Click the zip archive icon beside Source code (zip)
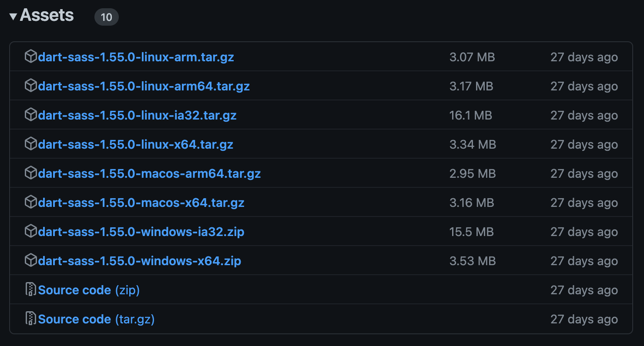 point(30,289)
